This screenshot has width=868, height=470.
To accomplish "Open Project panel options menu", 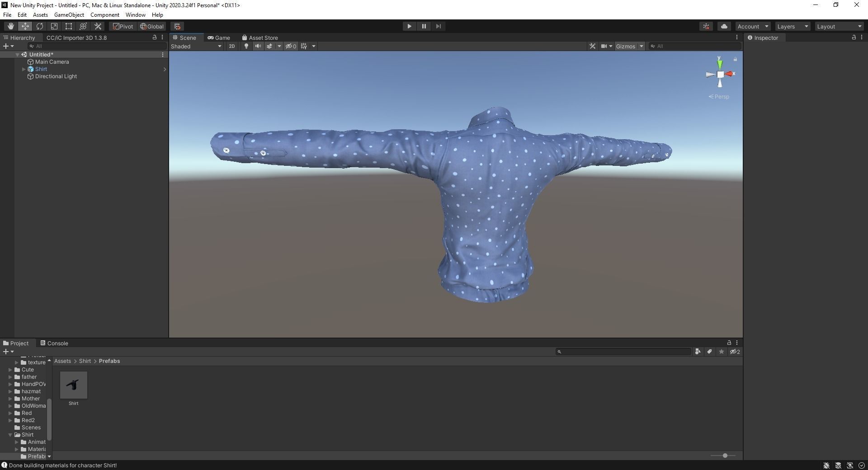I will [736, 343].
